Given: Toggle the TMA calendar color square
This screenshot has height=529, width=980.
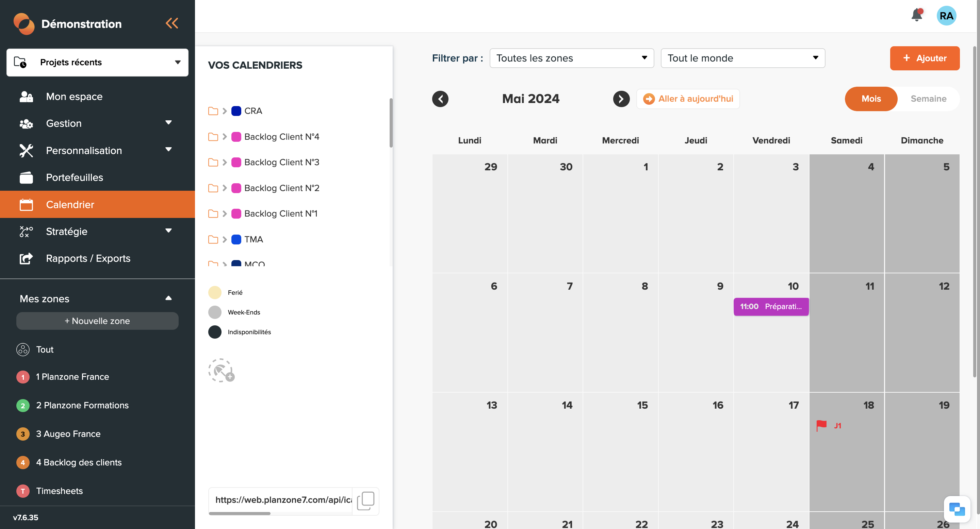Looking at the screenshot, I should [236, 239].
